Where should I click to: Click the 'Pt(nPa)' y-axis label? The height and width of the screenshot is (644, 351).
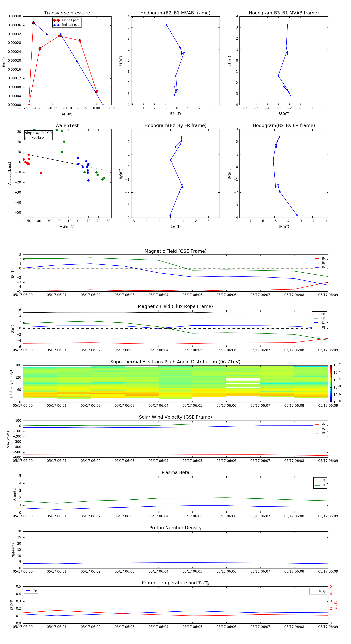pos(4,61)
